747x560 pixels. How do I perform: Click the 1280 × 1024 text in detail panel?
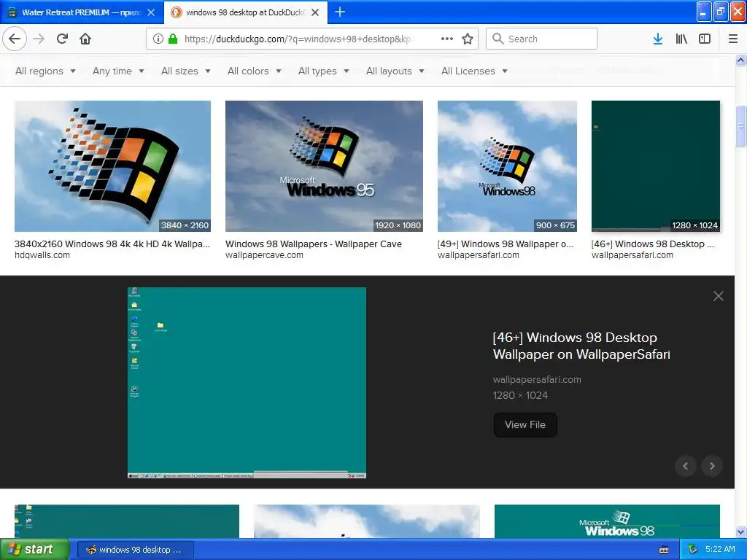pyautogui.click(x=520, y=395)
